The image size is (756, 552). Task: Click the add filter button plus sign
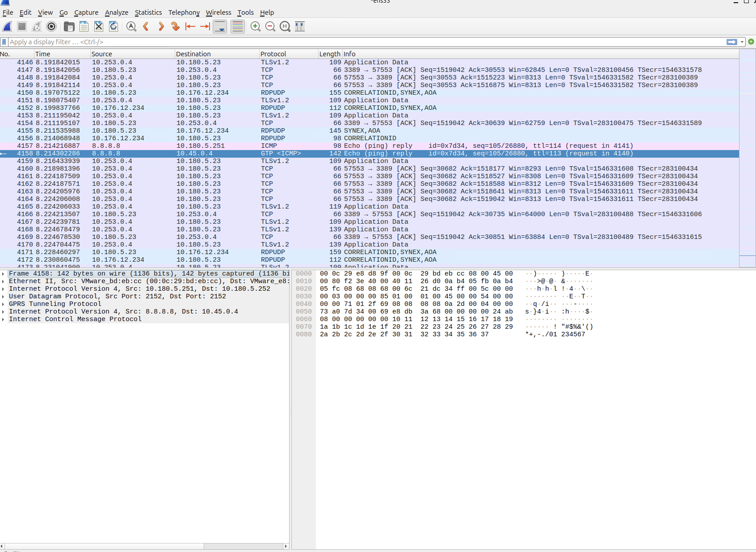(x=751, y=42)
